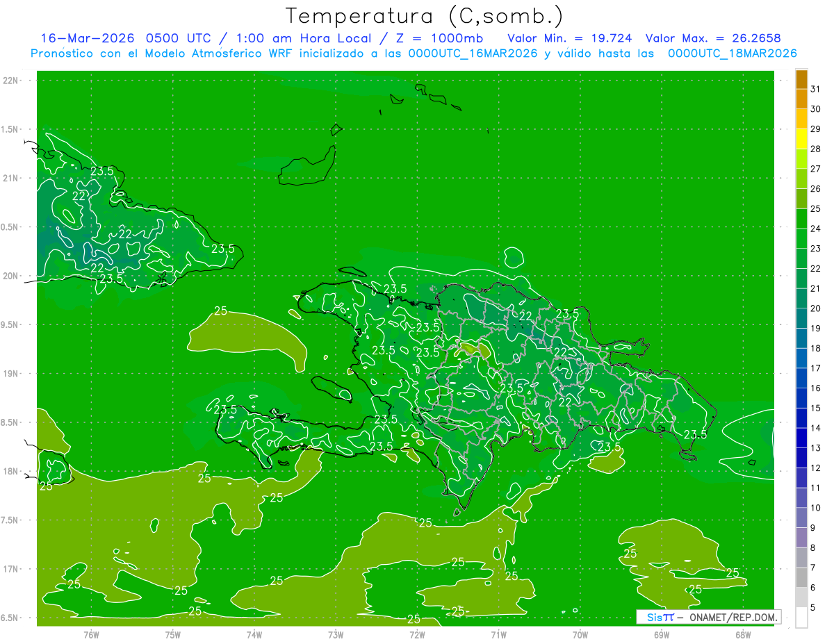
Task: Click the "17N" latitude axis label
Action: point(10,569)
